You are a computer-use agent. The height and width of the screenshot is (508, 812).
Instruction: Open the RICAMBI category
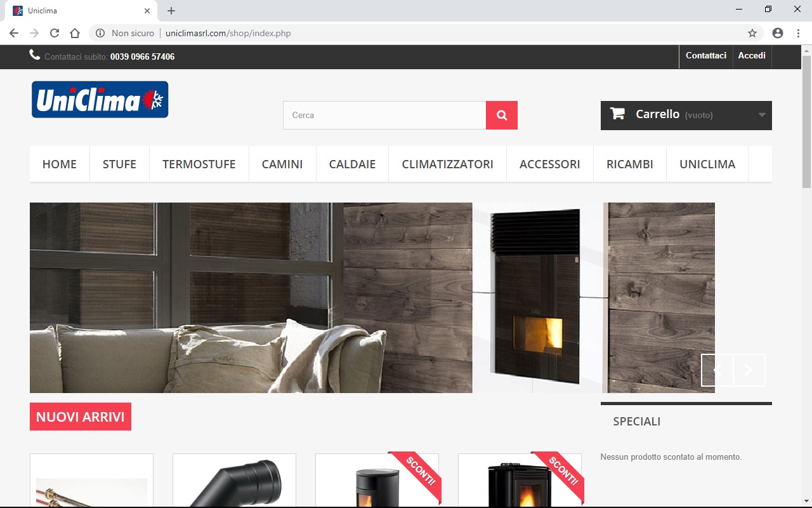(x=630, y=164)
